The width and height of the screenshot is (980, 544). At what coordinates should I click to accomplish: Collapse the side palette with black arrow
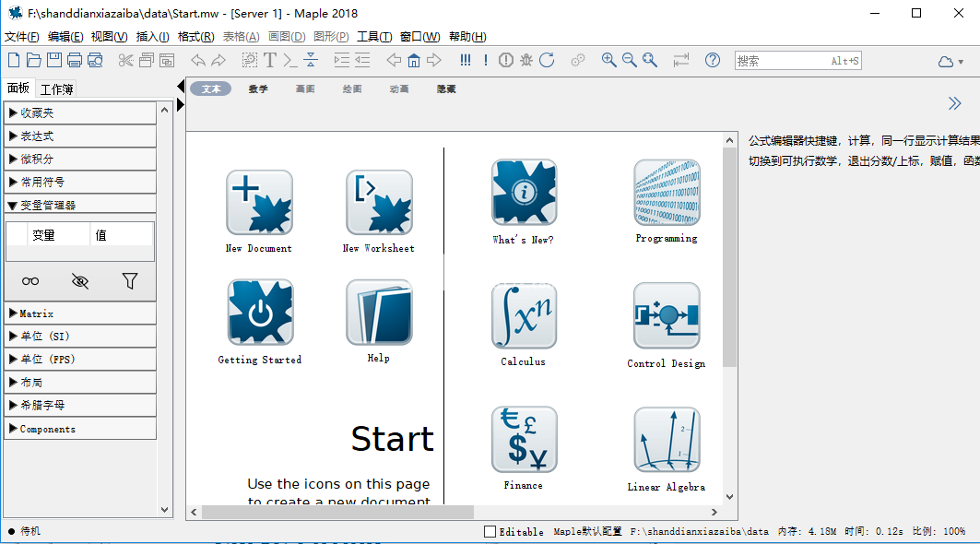click(x=181, y=86)
